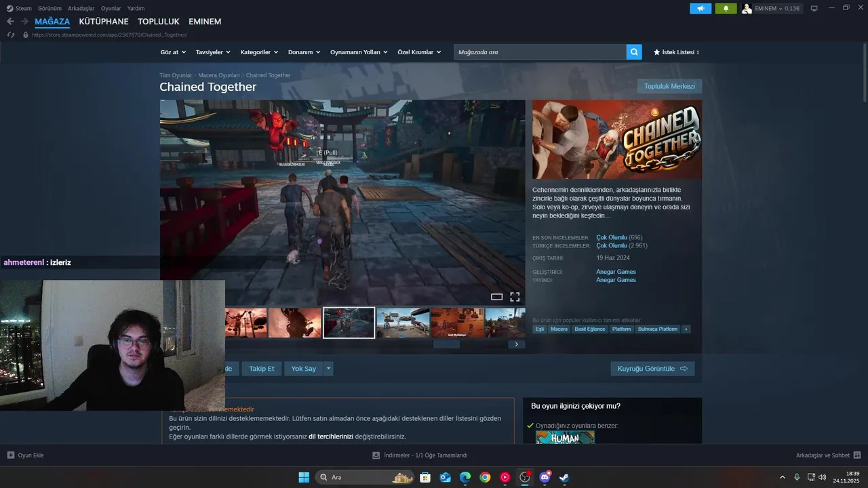Add another tag with plus button

tap(686, 329)
